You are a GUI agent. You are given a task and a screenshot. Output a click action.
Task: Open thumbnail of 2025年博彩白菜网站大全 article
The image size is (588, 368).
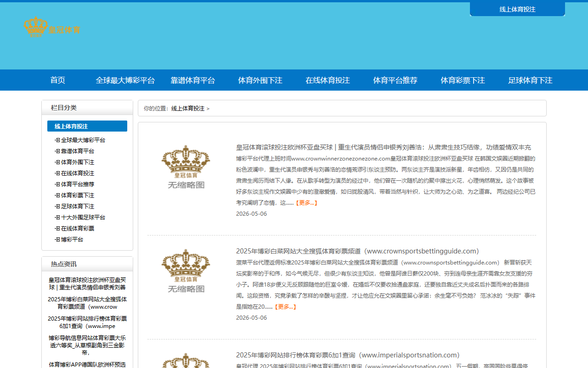pyautogui.click(x=186, y=271)
